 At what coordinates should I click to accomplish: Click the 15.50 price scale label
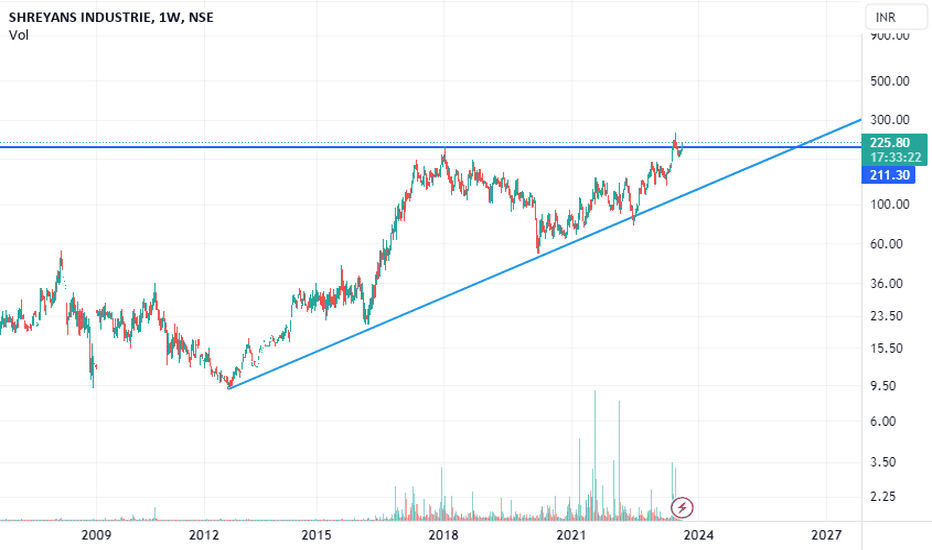coord(886,348)
